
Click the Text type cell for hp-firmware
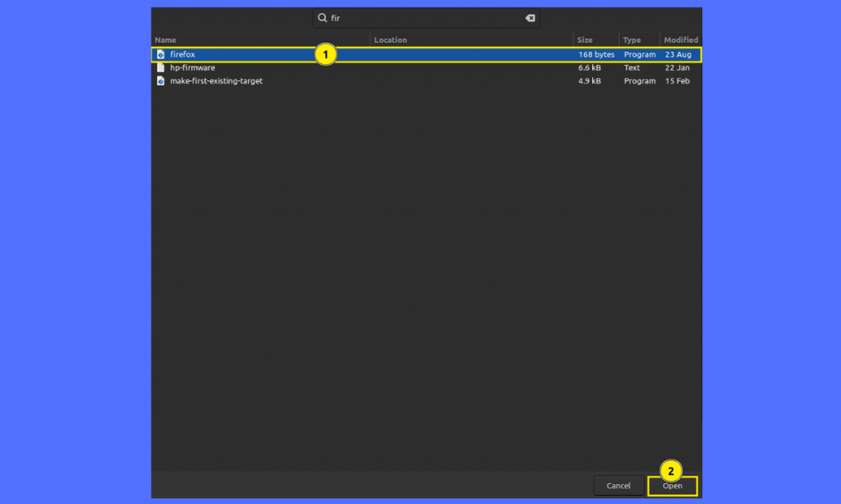(632, 67)
